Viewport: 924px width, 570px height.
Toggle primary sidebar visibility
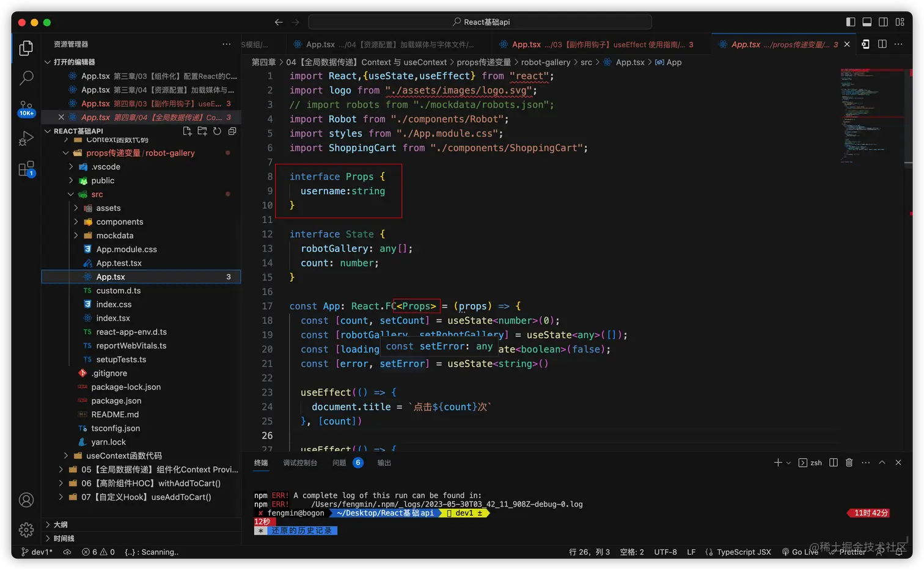tap(851, 22)
